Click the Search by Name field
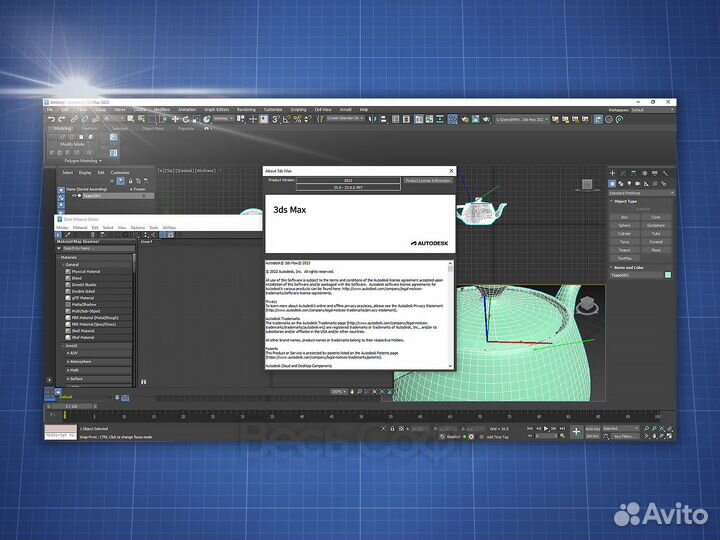The width and height of the screenshot is (720, 540). point(98,248)
